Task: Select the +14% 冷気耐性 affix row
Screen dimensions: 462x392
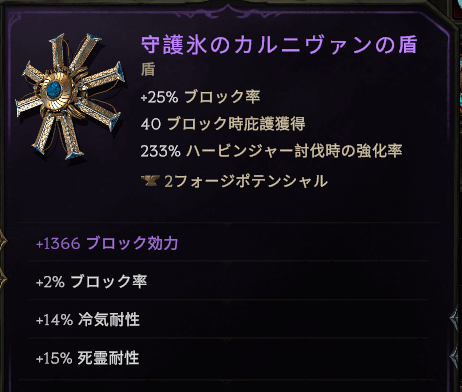Action: click(228, 319)
